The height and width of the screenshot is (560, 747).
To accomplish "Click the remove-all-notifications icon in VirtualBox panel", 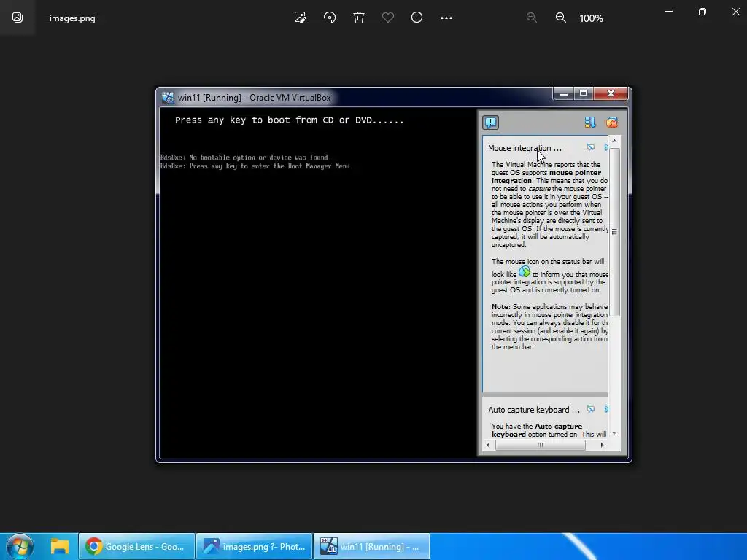I will tap(612, 122).
